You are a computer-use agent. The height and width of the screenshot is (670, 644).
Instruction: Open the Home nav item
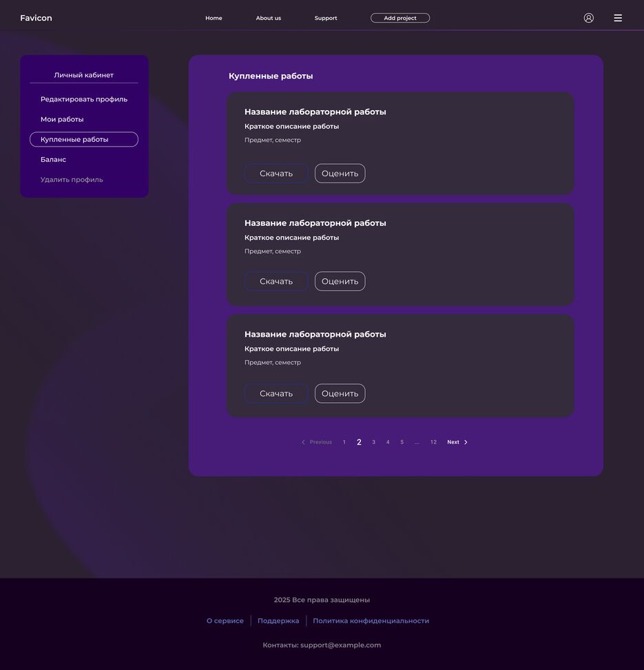214,18
